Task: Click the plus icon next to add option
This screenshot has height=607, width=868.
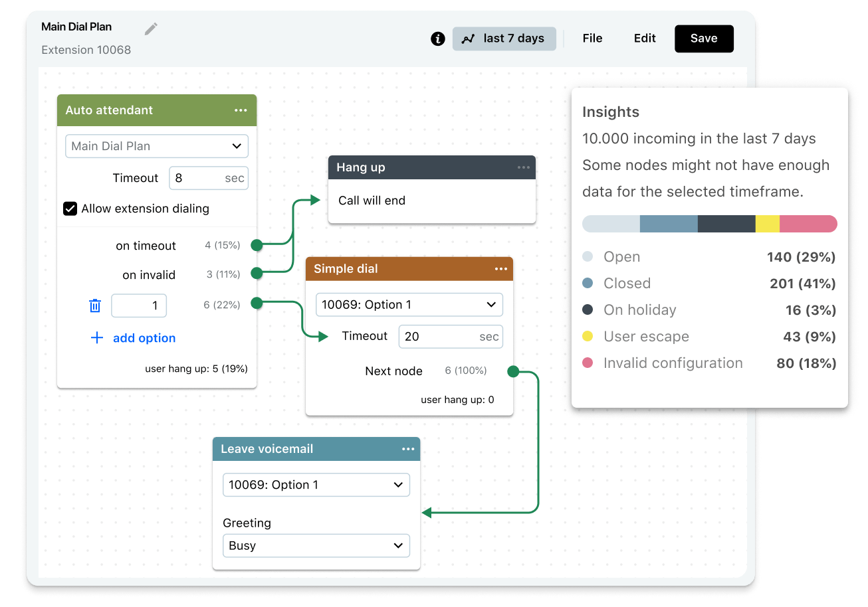Action: point(97,338)
